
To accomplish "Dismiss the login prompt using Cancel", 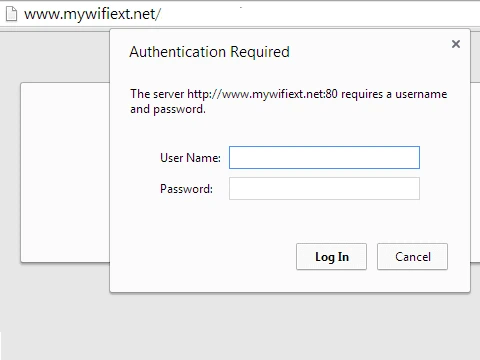I will (x=412, y=257).
